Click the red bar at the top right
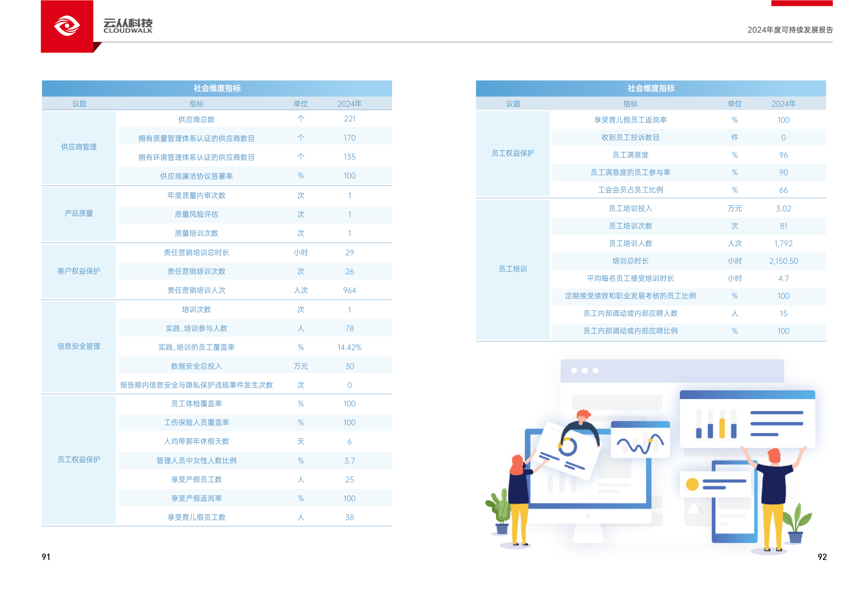Screen dimensions: 868x589 point(802,3)
